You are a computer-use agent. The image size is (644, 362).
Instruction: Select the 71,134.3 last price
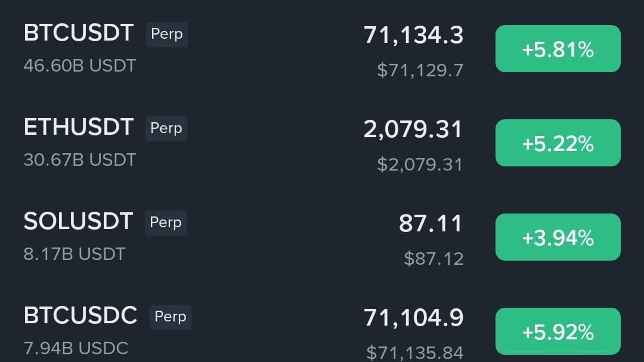click(x=413, y=36)
